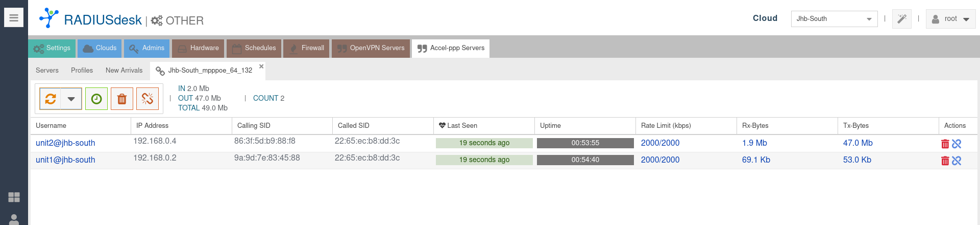Switch to the OpenVPN Servers tab

371,48
